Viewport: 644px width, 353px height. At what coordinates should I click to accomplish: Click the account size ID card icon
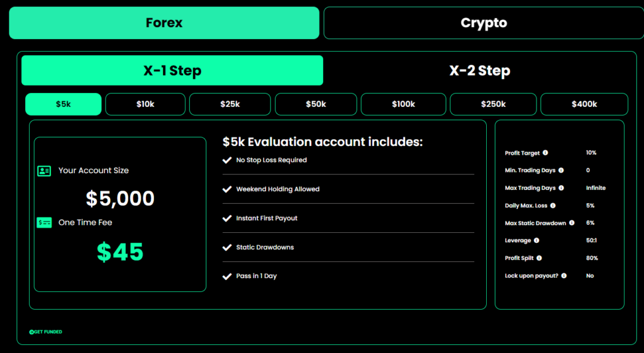point(44,171)
